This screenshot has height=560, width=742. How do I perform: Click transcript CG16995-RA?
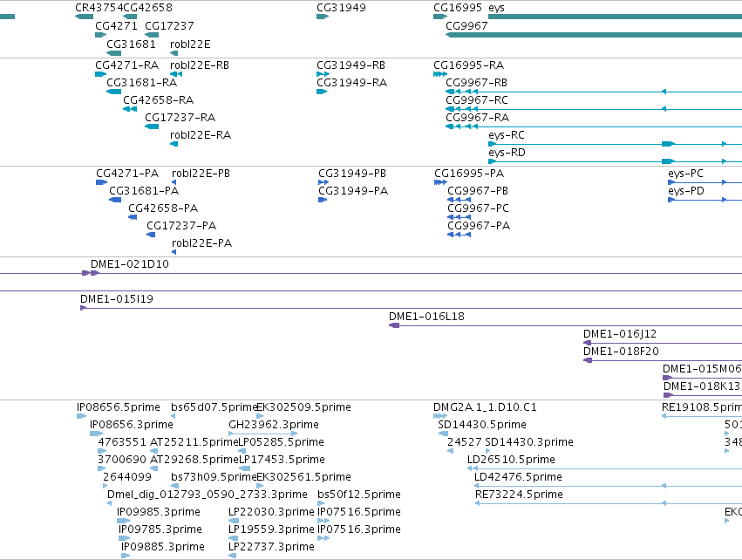[x=468, y=65]
